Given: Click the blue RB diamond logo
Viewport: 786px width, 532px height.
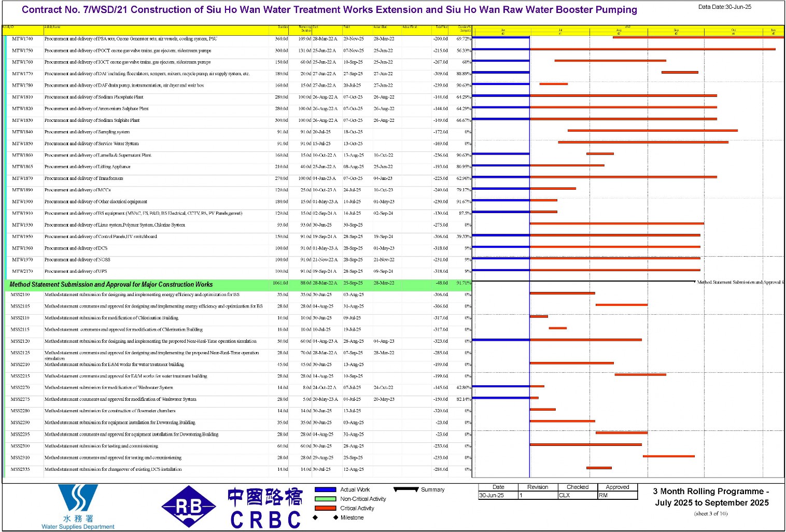Looking at the screenshot, I should pos(189,507).
